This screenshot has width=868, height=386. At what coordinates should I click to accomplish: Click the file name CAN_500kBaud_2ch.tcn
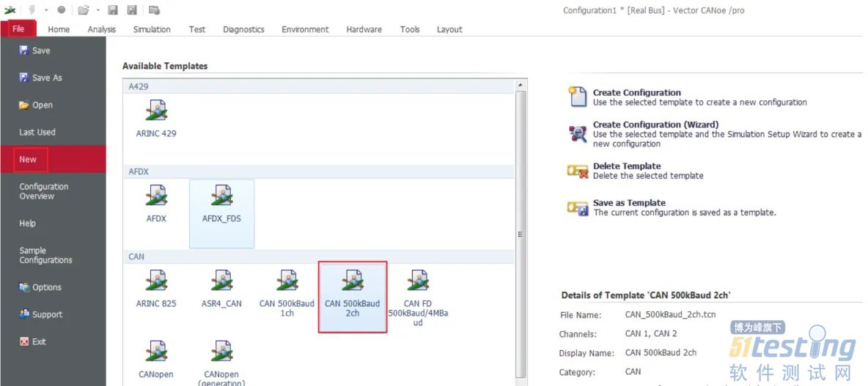point(670,315)
